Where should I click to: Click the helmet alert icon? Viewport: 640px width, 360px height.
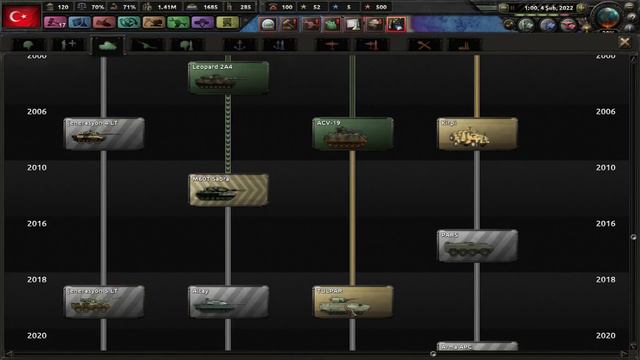click(x=268, y=24)
